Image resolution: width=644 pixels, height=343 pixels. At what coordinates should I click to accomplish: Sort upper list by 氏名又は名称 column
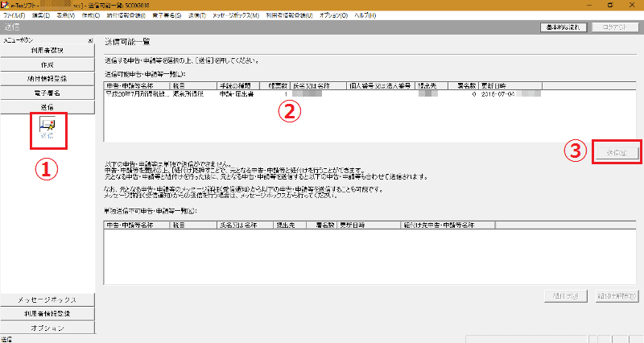click(318, 86)
